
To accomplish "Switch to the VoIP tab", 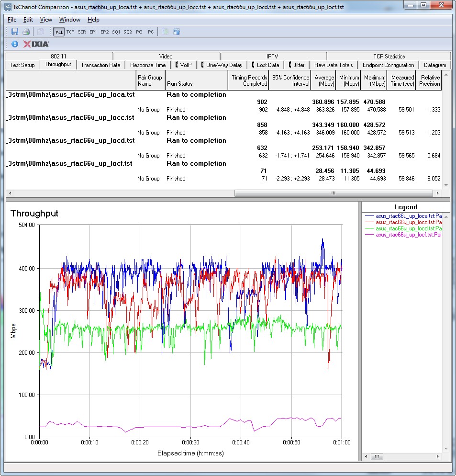I will [x=184, y=65].
